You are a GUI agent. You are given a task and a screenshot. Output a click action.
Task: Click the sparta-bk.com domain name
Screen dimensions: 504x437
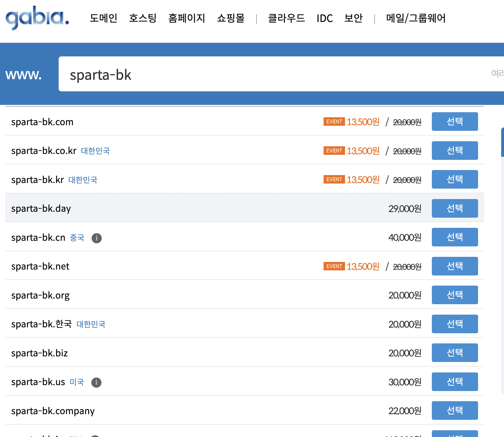[42, 122]
